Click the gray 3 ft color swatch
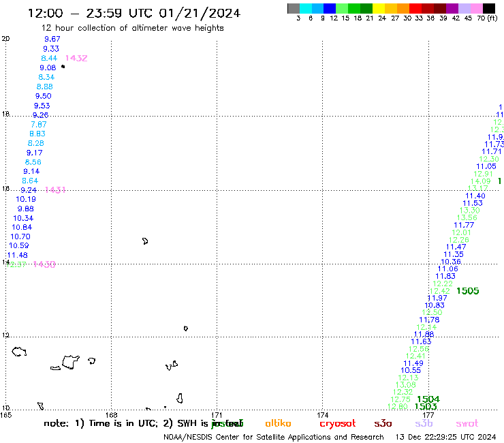Screen dimensions: 504x443 pos(294,8)
